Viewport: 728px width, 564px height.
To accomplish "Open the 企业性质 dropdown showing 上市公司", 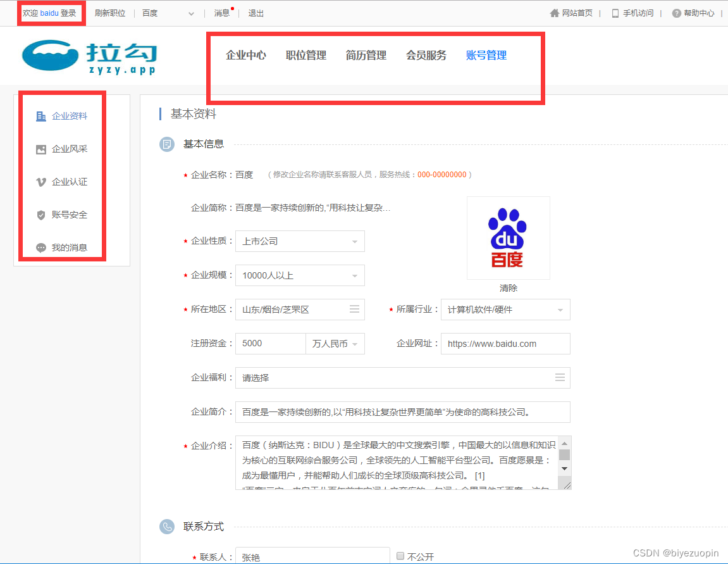I will click(x=300, y=241).
